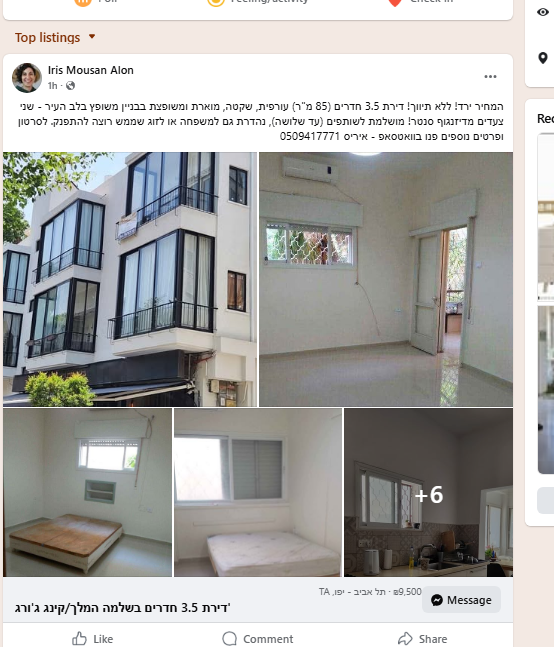Open the bedroom photo with wooden bed frame

point(87,493)
